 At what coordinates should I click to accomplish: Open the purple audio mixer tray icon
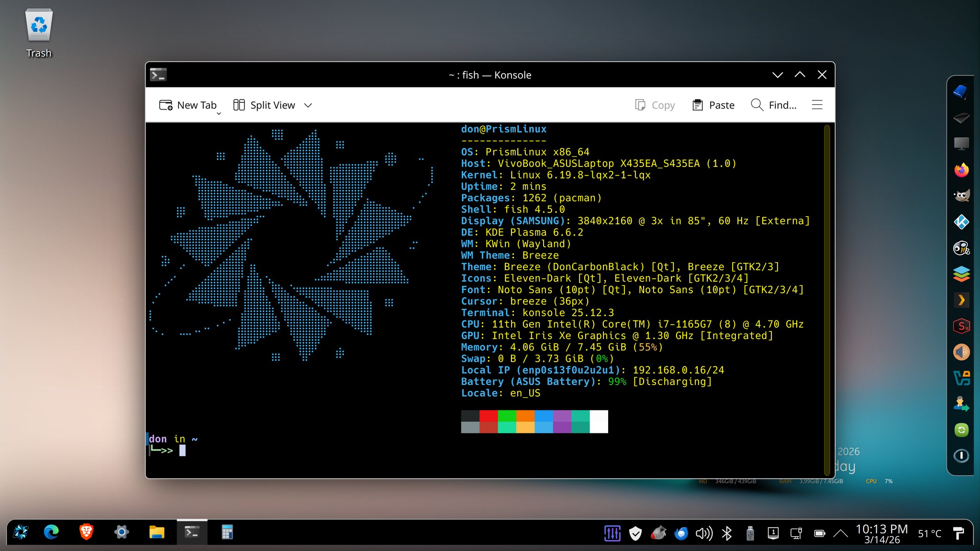coord(612,533)
